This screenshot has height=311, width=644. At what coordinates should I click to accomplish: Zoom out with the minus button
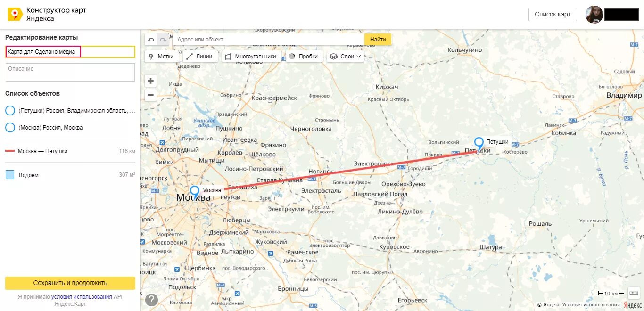[150, 95]
